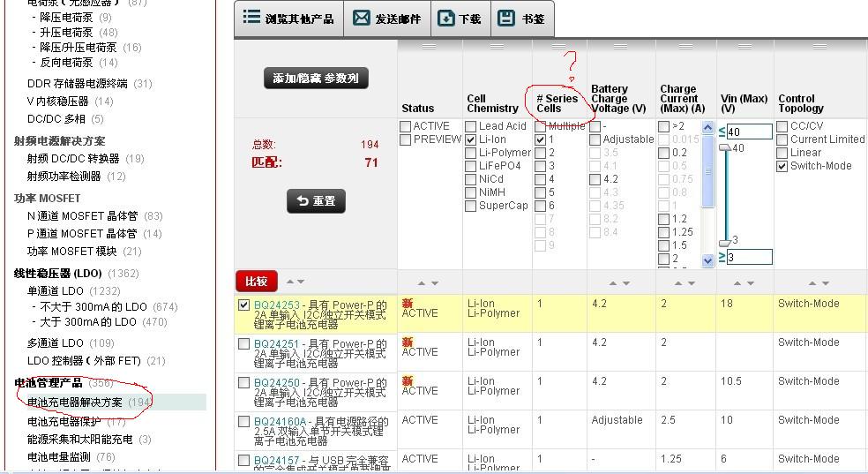The width and height of the screenshot is (868, 474).
Task: Open the browse other products tab
Action: (289, 19)
